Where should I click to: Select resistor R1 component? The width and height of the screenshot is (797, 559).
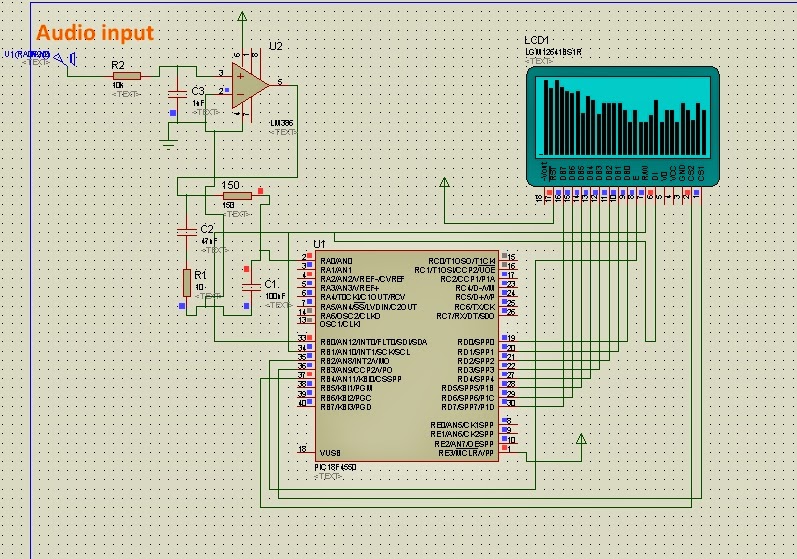(x=187, y=283)
